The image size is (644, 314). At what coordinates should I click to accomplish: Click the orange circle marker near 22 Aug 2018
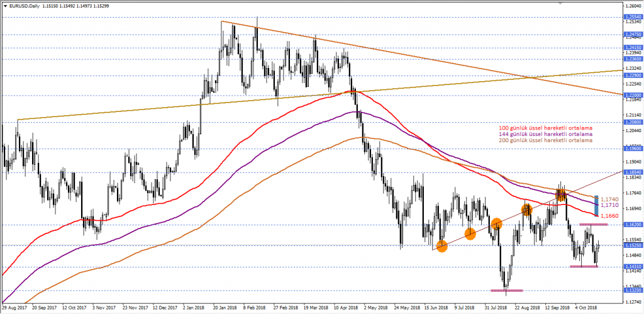[x=527, y=210]
